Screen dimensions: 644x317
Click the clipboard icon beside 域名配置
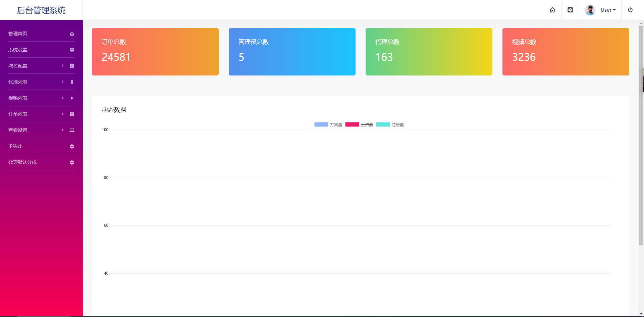(72, 66)
